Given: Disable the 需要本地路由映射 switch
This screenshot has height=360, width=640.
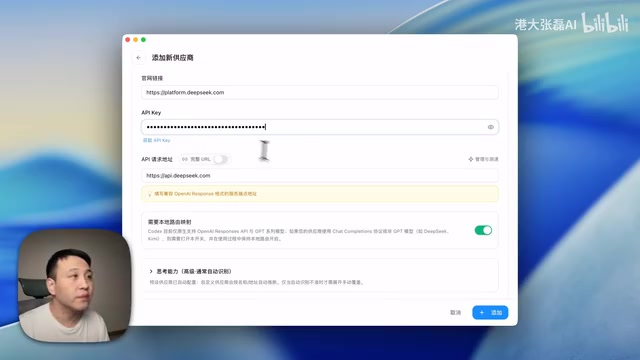Looking at the screenshot, I should tap(483, 230).
